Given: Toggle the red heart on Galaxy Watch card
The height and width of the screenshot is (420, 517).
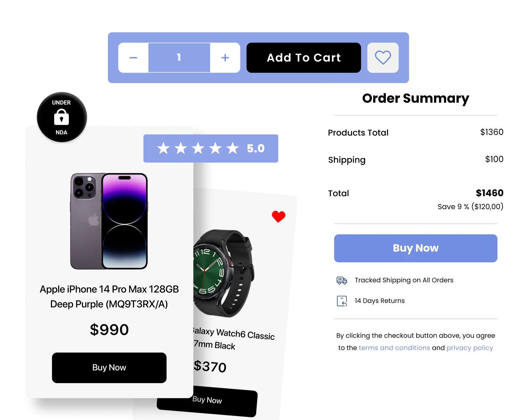Looking at the screenshot, I should coord(279,216).
